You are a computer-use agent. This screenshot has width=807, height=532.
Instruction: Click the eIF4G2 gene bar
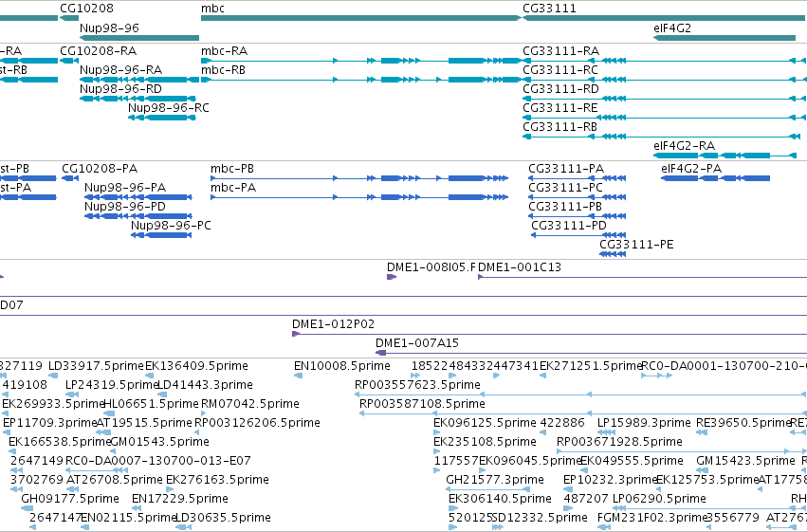tap(724, 38)
